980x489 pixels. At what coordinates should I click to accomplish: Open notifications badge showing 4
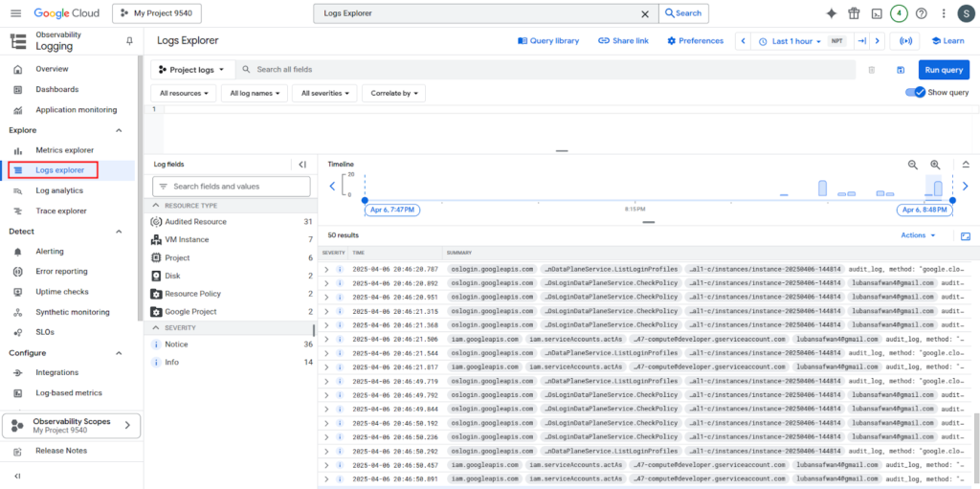pos(899,13)
